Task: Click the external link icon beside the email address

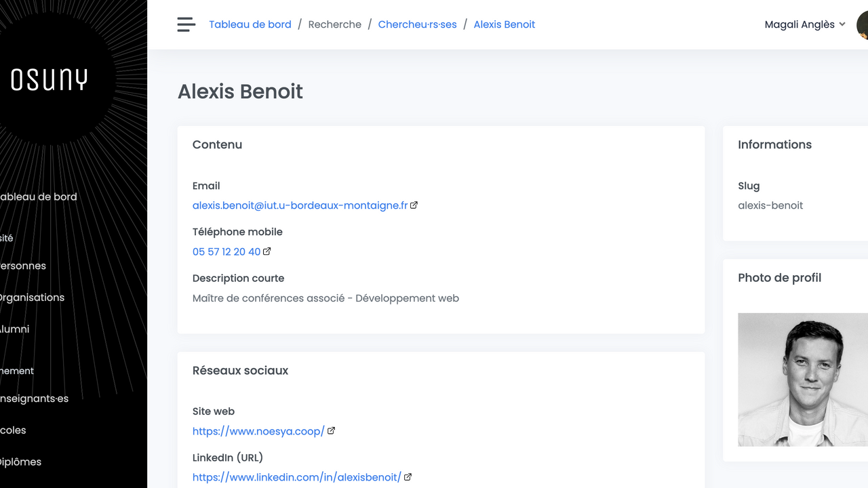Action: tap(414, 205)
